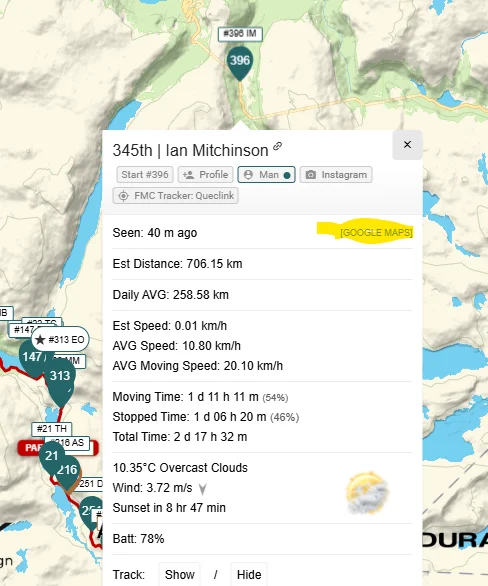Screen dimensions: 488x586
Task: Click the weather cloud-sun icon
Action: click(x=367, y=493)
